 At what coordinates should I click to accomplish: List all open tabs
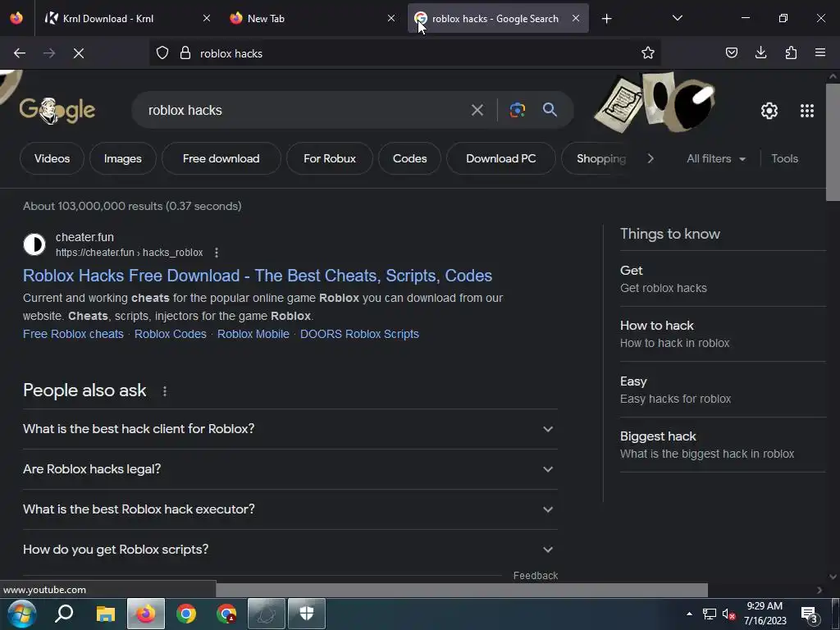pyautogui.click(x=677, y=18)
